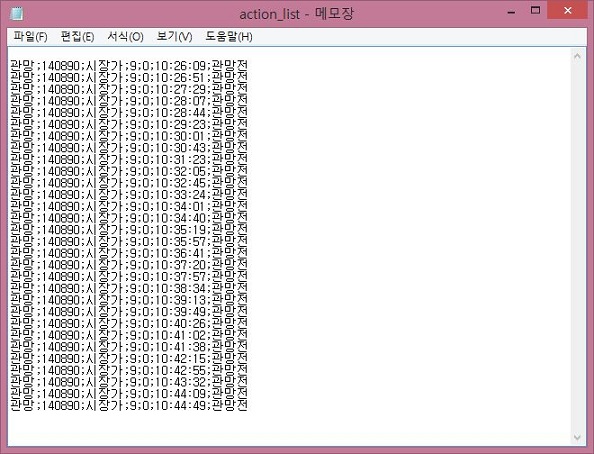594x454 pixels.
Task: Click line with time 10:28:07
Action: (129, 101)
